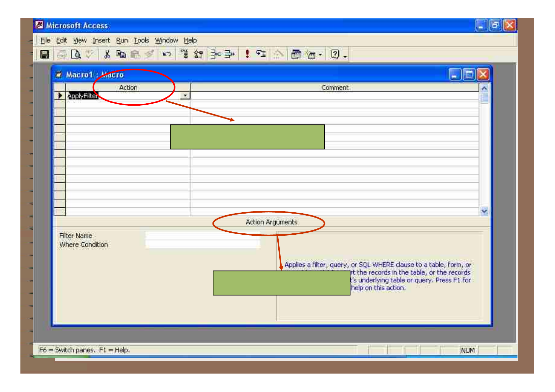Image resolution: width=555 pixels, height=392 pixels.
Task: Click the Format Painter icon
Action: pos(149,54)
